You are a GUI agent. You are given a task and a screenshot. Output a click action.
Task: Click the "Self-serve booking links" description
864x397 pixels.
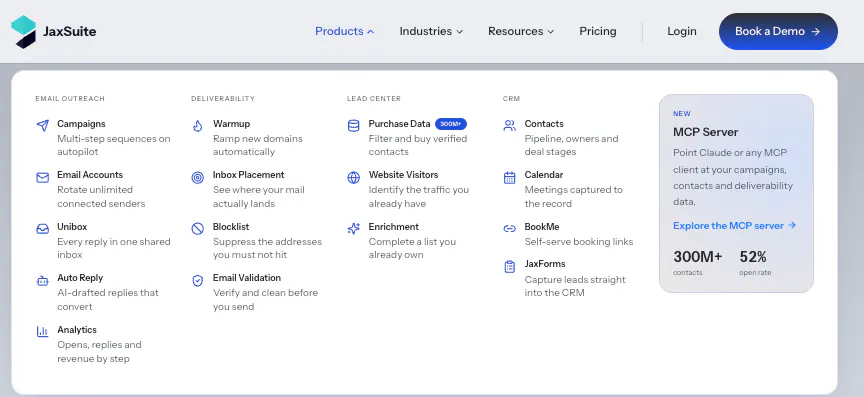579,242
